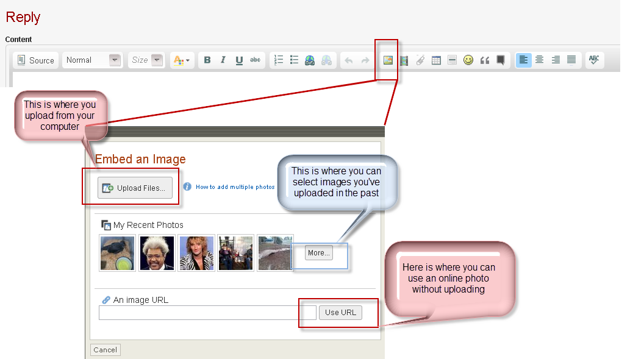
Task: Click the insert image icon
Action: [x=387, y=60]
